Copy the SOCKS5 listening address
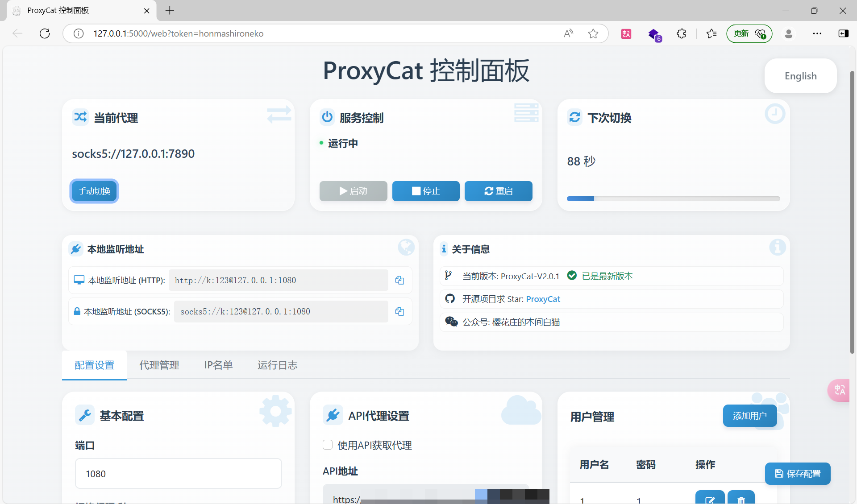The height and width of the screenshot is (504, 857). [399, 311]
